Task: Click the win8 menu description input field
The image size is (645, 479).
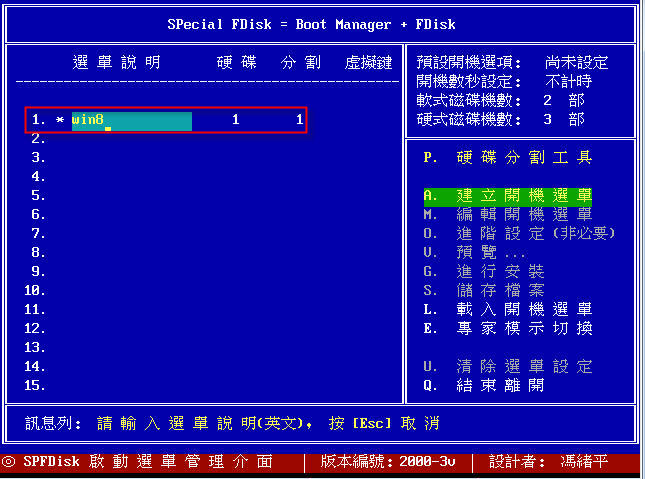Action: pyautogui.click(x=132, y=121)
